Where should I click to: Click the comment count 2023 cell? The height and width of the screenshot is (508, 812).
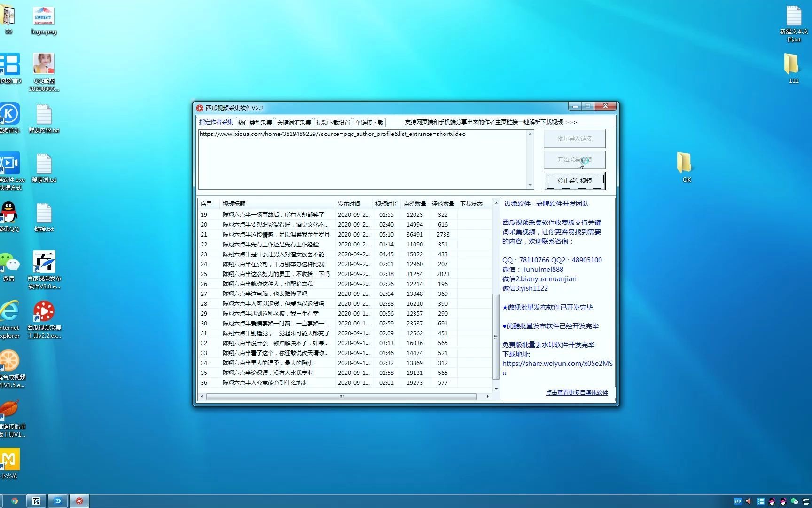[443, 274]
